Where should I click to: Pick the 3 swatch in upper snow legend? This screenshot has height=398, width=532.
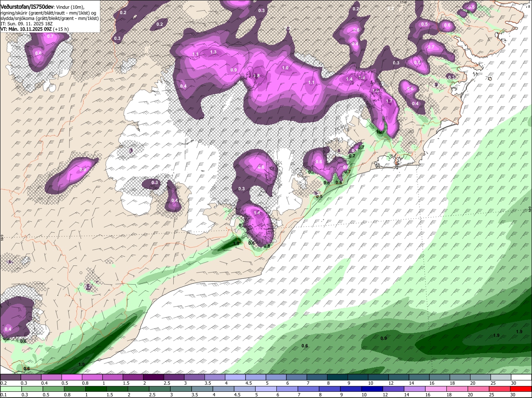(x=194, y=377)
